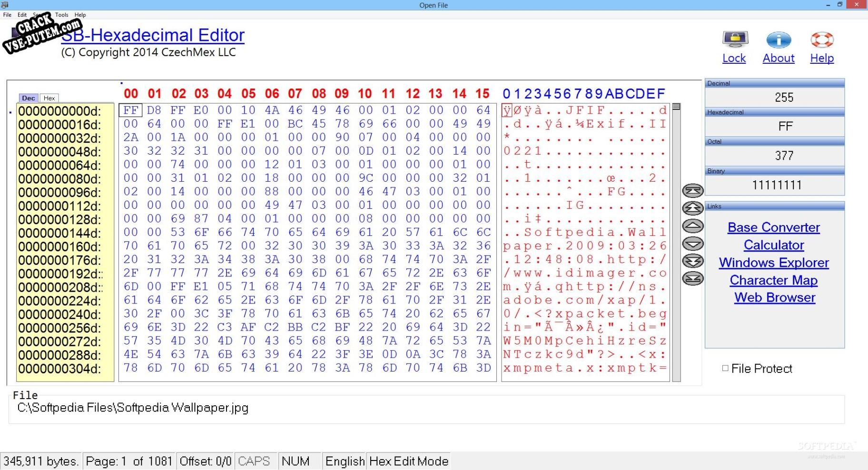868x470 pixels.
Task: Click the SB-Hexadecimal Editor title link
Action: [153, 35]
